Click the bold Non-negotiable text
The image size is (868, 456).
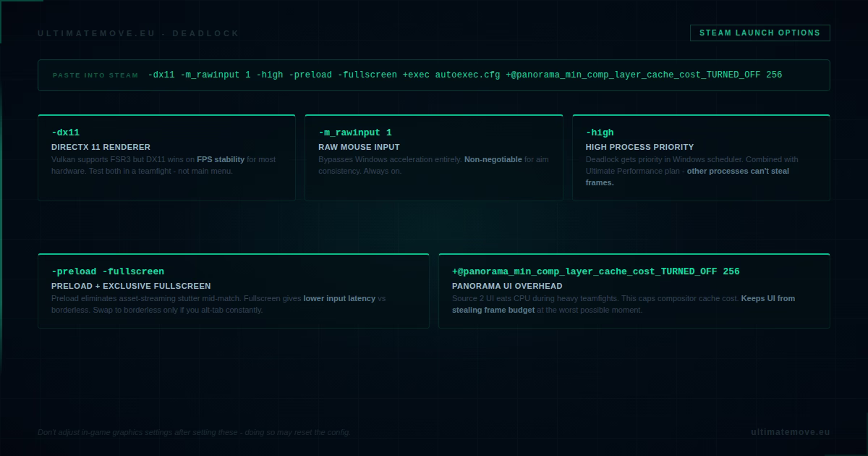(x=493, y=159)
